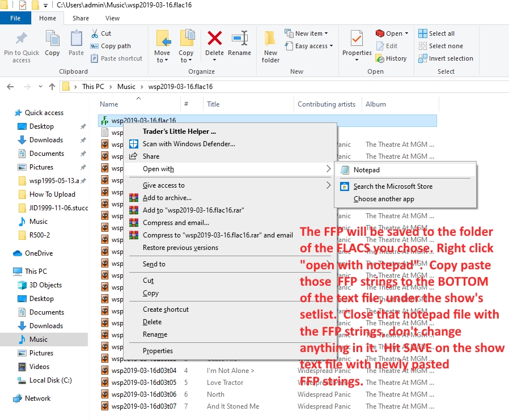This screenshot has height=420, width=509.
Task: Select Send to in context menu
Action: point(154,264)
